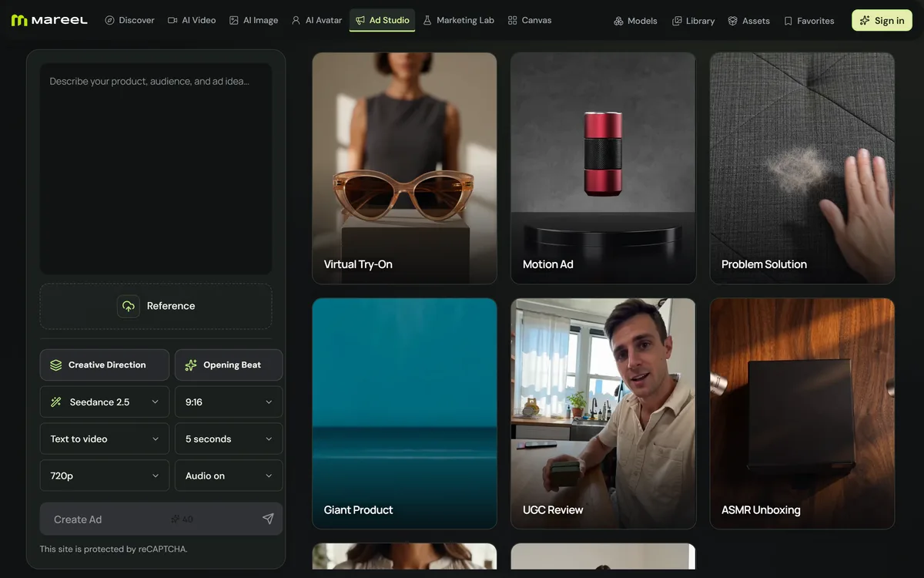Click the Models cubes icon
Viewport: 924px width, 578px height.
click(618, 21)
